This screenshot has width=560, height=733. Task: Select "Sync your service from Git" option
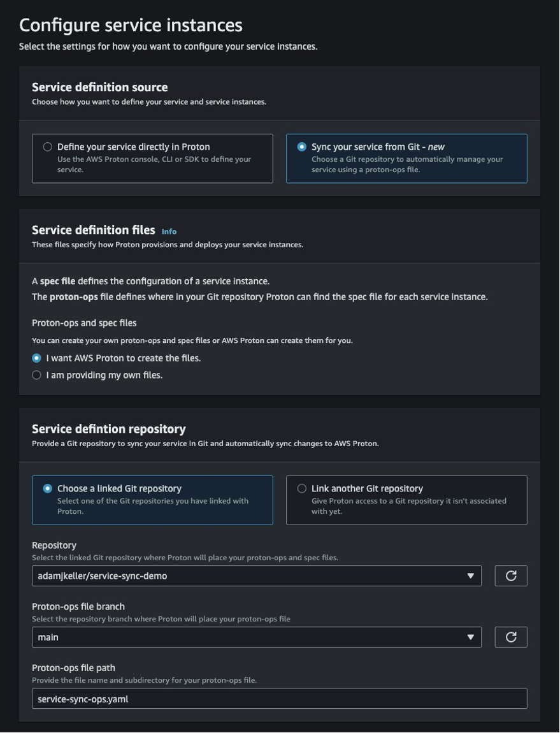coord(300,147)
